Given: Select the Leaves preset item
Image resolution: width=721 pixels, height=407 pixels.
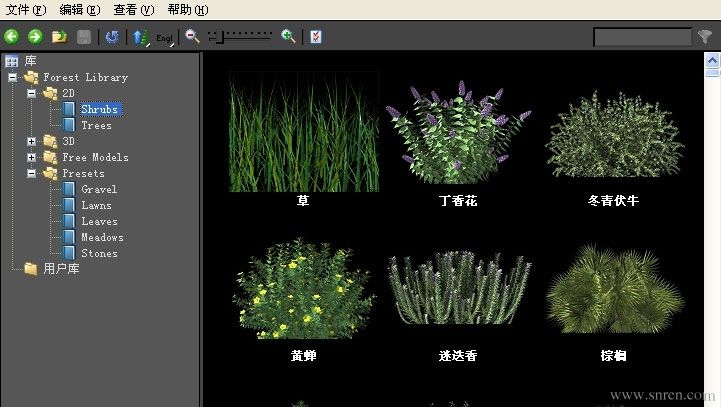Looking at the screenshot, I should [99, 221].
